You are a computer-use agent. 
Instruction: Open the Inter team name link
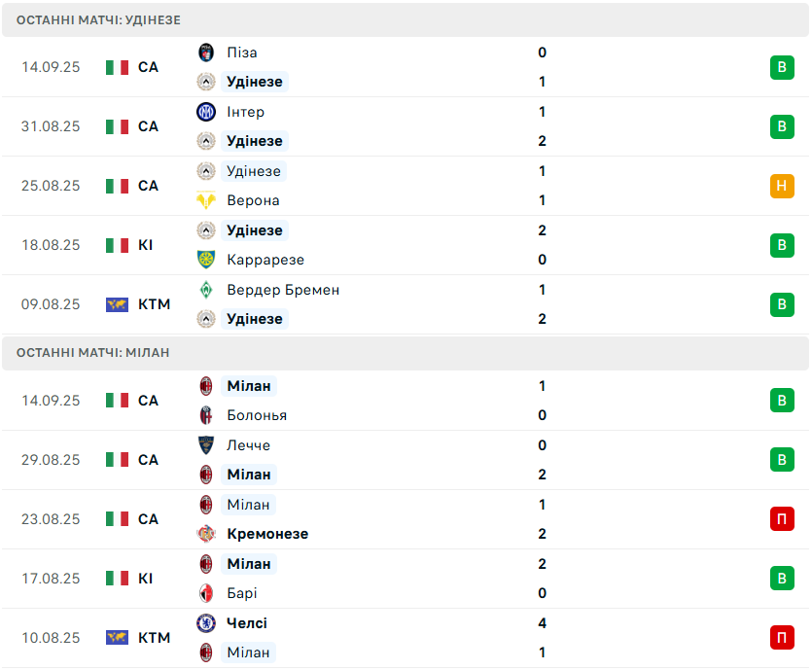[245, 112]
